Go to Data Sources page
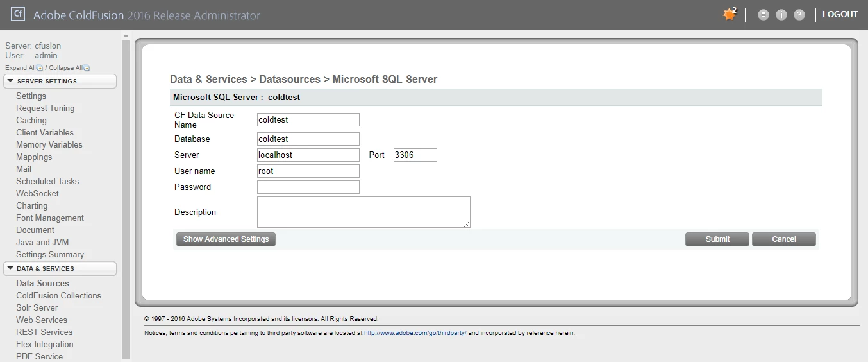This screenshot has height=362, width=868. tap(42, 283)
